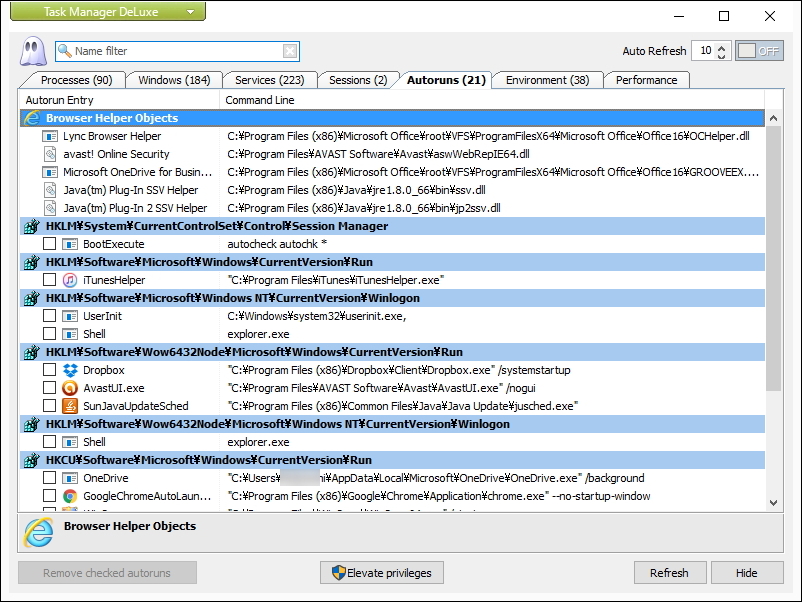This screenshot has width=802, height=602.
Task: Select the jusched.exe command line text
Action: (403, 406)
